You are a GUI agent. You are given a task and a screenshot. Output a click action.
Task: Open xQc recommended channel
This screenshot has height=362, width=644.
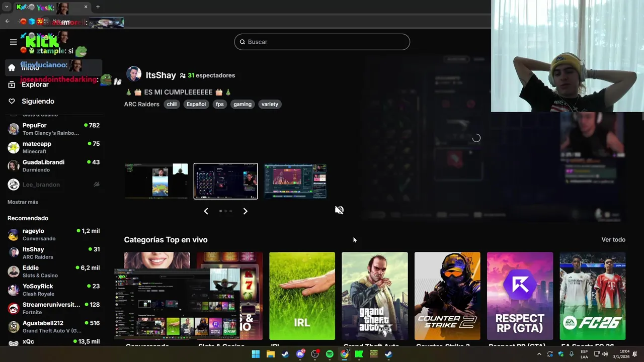pyautogui.click(x=53, y=342)
